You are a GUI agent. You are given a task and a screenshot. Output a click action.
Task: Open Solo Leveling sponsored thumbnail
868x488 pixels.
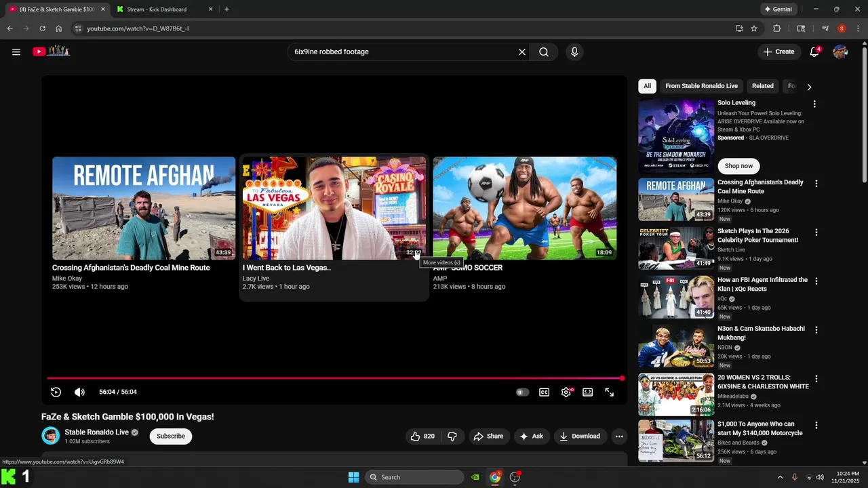676,136
